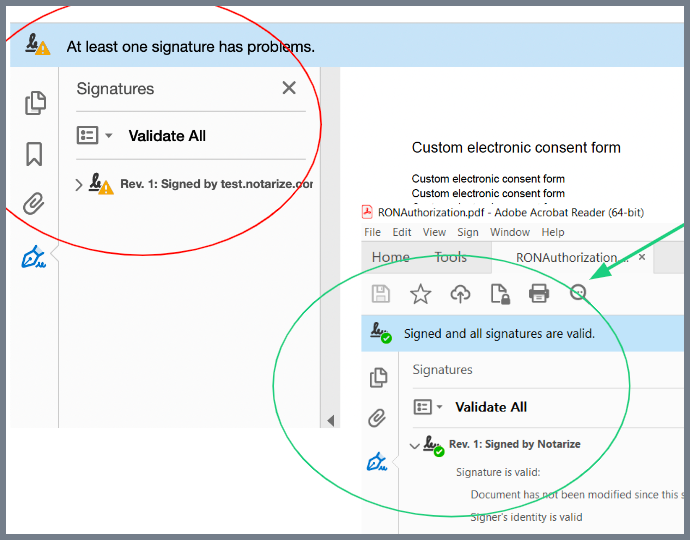690x540 pixels.
Task: Click Adobe PDF icon in RONAuthorization title bar
Action: pos(367,212)
